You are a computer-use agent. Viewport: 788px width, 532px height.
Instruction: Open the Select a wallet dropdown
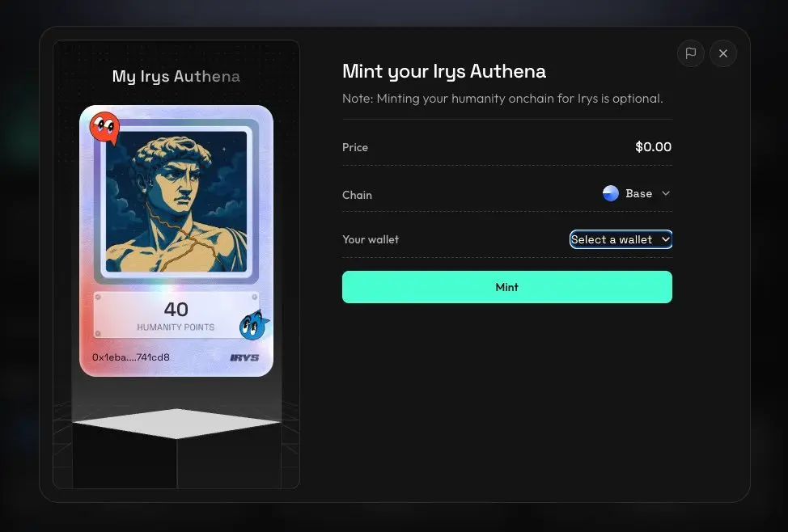coord(621,239)
